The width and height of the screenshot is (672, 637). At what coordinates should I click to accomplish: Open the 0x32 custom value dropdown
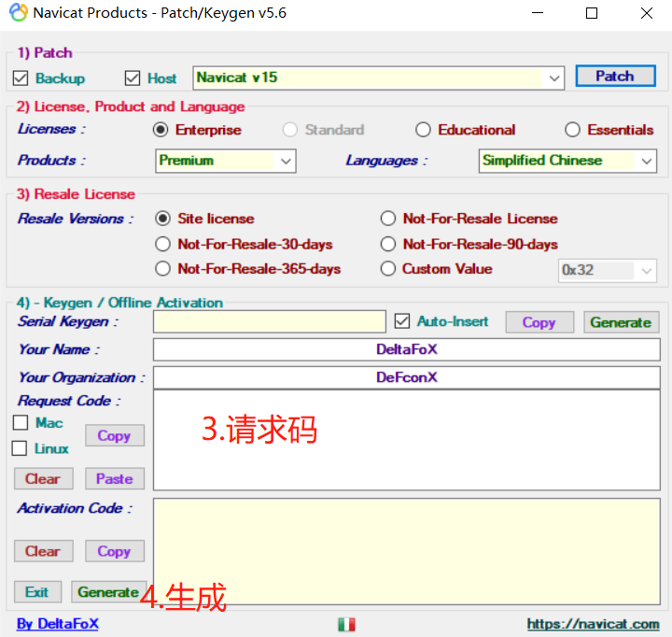(608, 270)
